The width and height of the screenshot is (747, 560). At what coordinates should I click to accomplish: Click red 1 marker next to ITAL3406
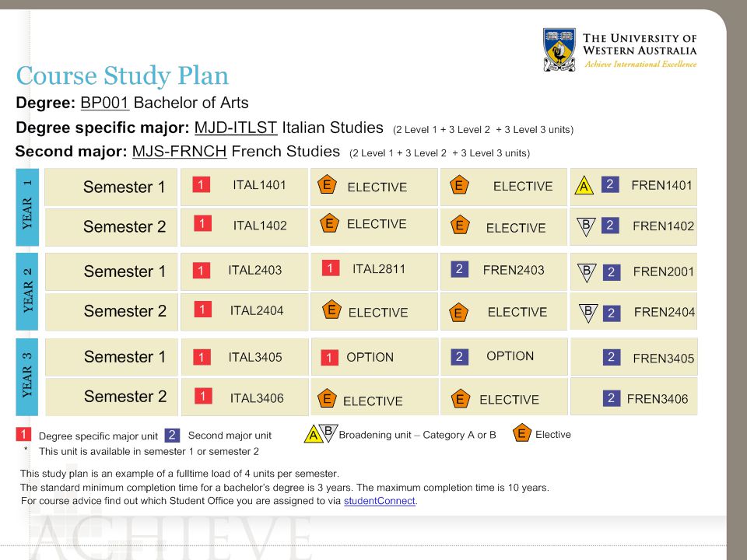tap(203, 396)
